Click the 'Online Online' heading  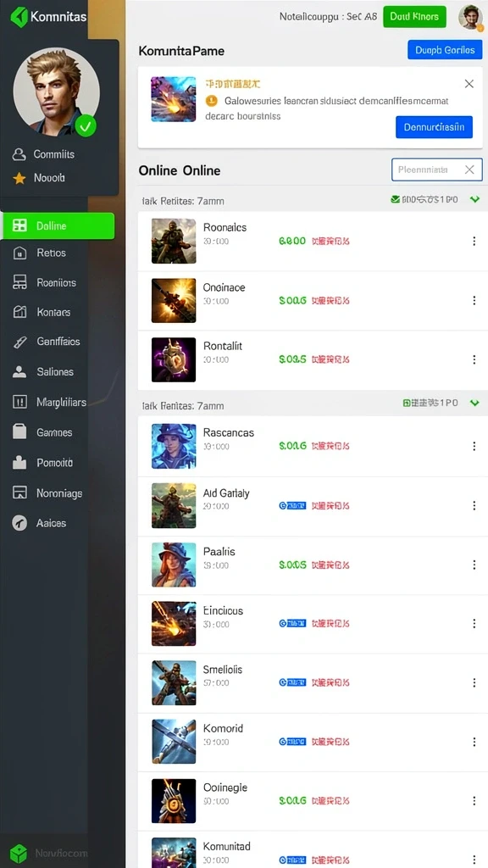pos(180,170)
